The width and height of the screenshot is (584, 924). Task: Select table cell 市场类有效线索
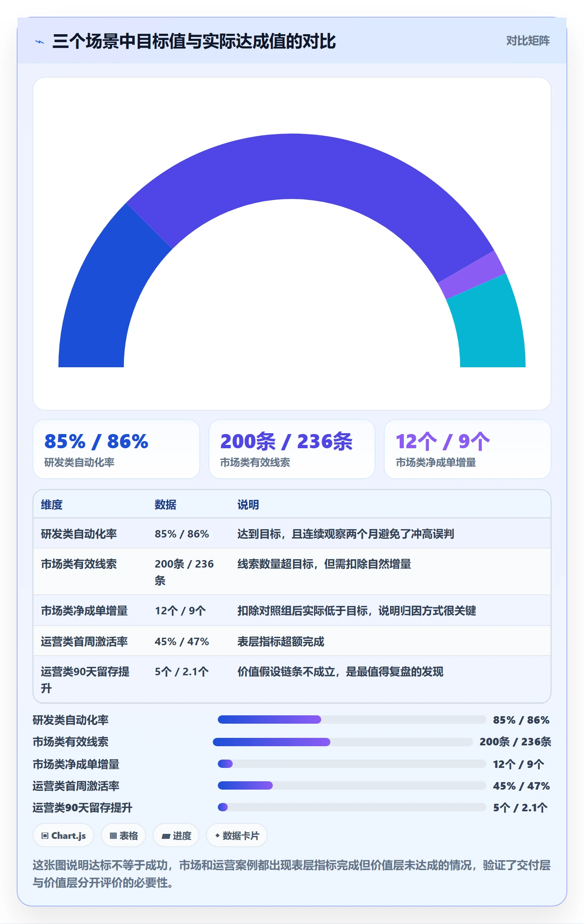coord(79,564)
